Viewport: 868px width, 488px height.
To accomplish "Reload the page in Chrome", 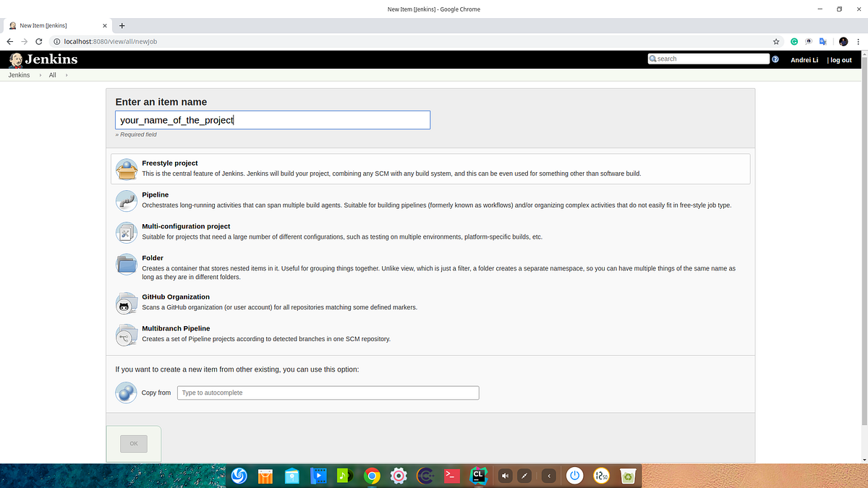I will (x=39, y=41).
